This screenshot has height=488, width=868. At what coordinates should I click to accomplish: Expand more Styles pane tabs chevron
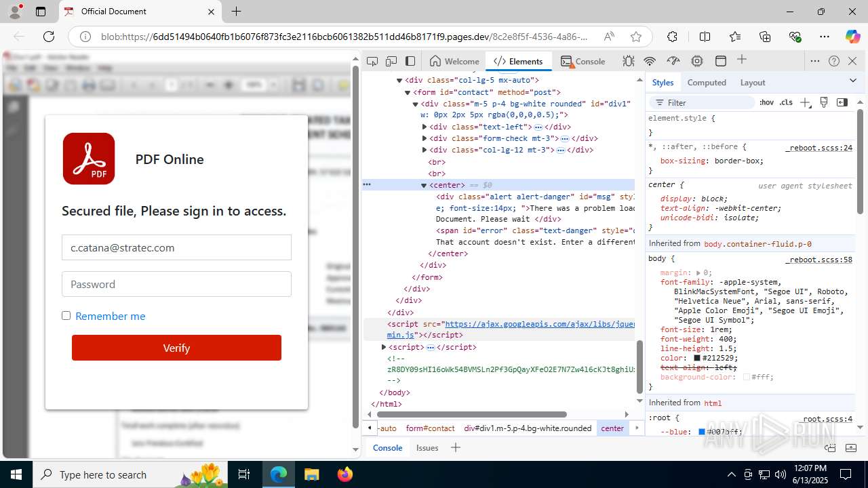point(853,81)
